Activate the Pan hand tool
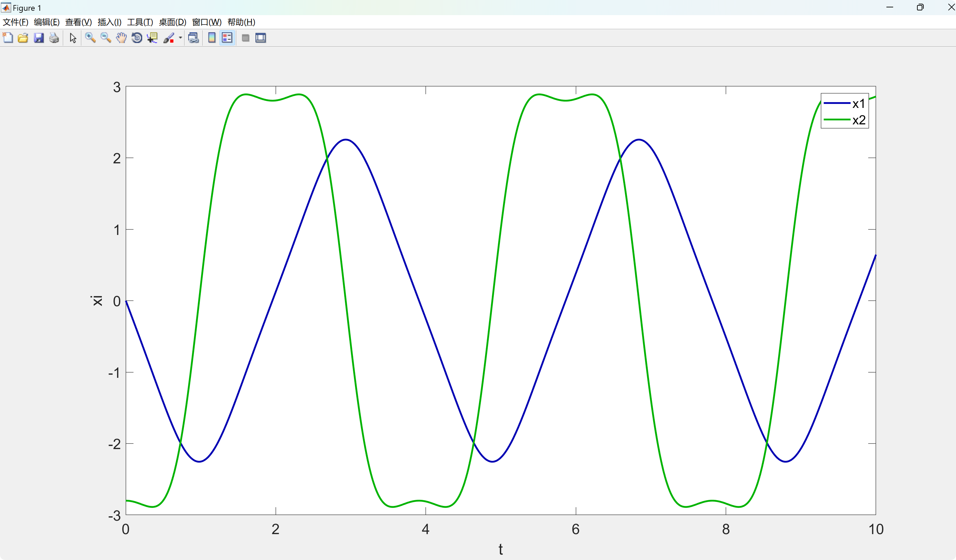956x560 pixels. pyautogui.click(x=121, y=38)
